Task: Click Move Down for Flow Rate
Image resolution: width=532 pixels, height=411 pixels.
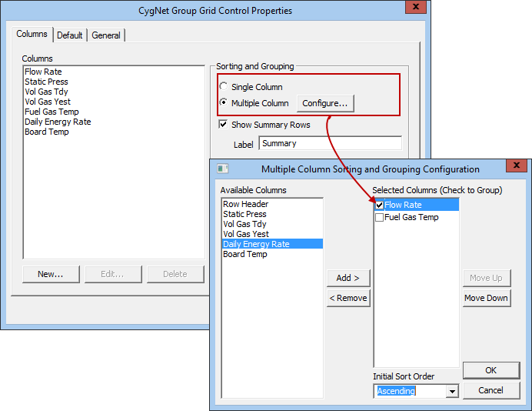Action: coord(486,298)
